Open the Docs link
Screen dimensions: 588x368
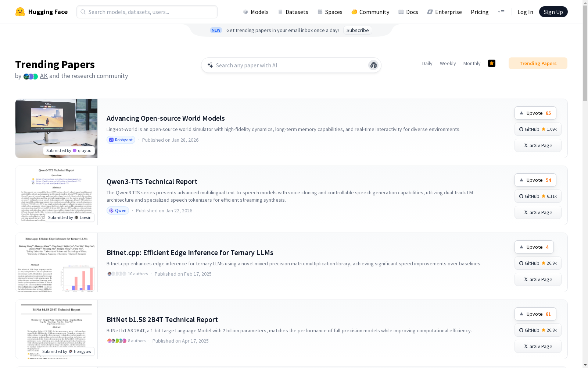tap(408, 12)
